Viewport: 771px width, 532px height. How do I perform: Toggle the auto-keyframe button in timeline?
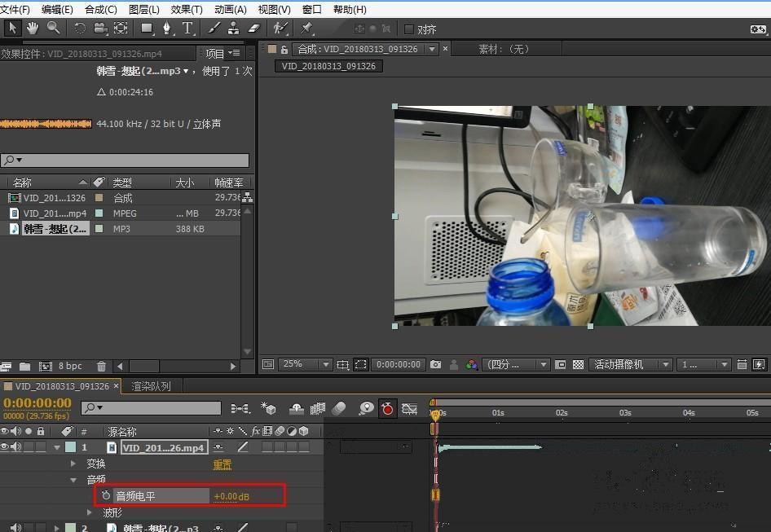pyautogui.click(x=387, y=408)
